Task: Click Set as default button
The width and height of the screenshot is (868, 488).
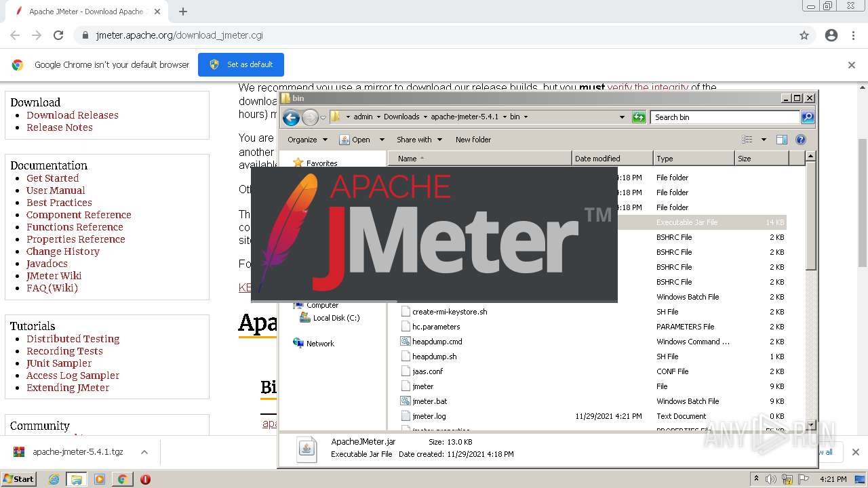Action: click(241, 65)
